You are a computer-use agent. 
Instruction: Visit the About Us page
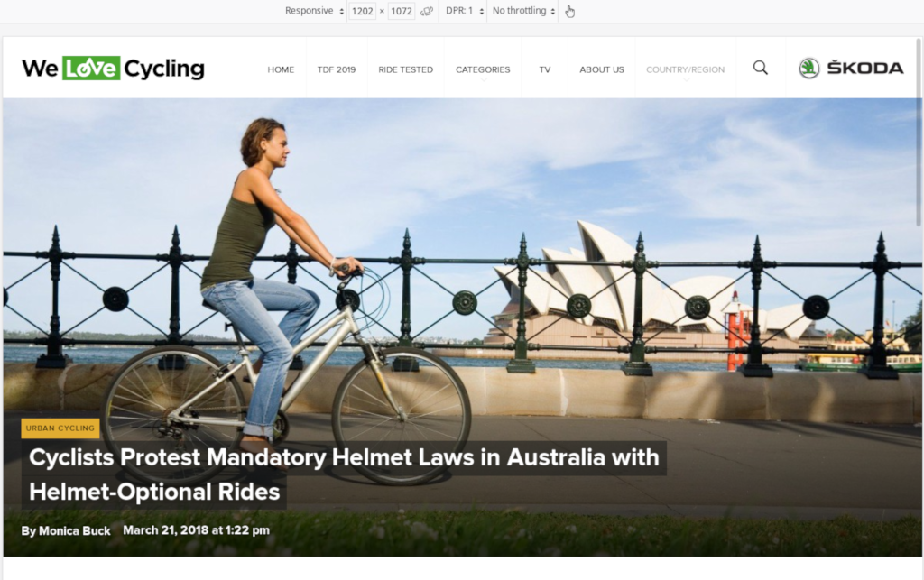pos(602,69)
